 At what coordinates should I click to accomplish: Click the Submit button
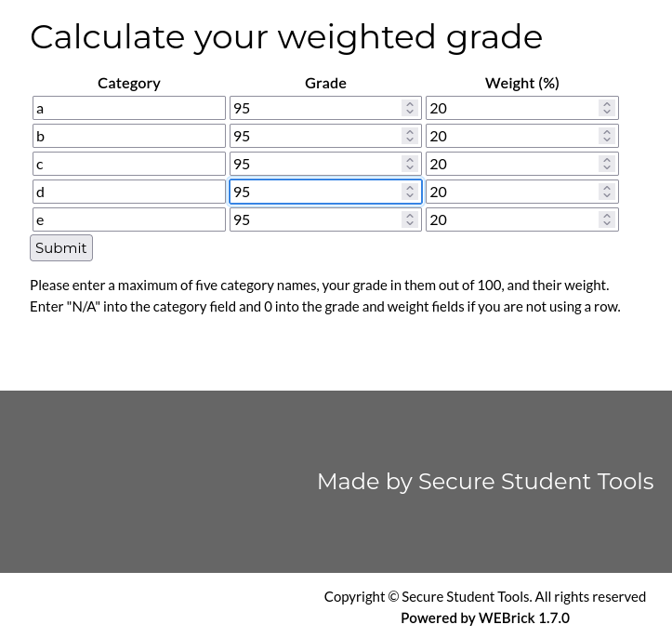(61, 248)
